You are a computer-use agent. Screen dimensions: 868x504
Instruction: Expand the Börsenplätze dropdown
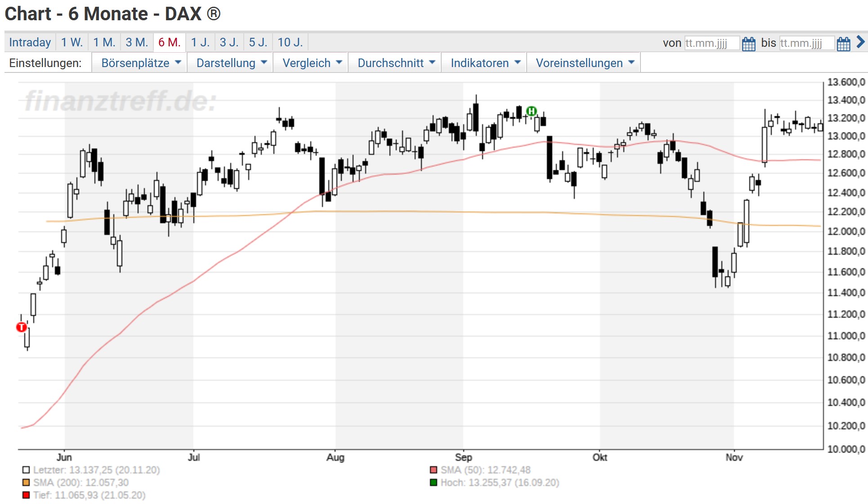click(x=139, y=63)
